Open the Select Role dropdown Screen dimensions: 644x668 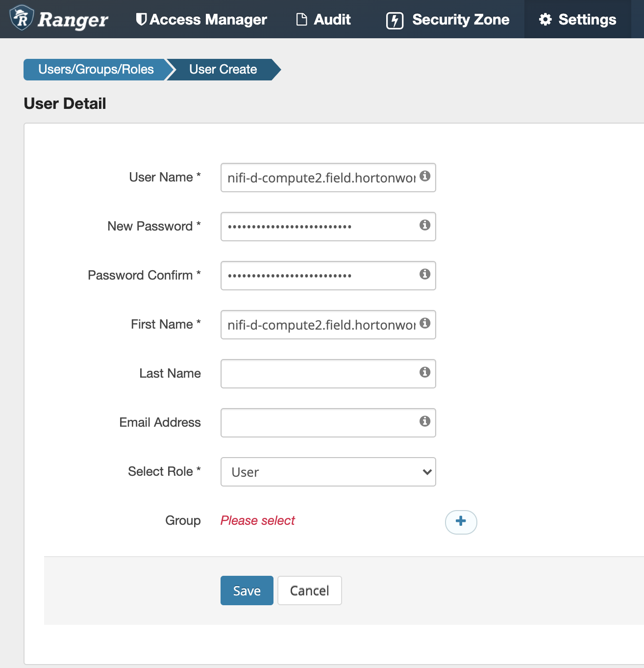328,472
